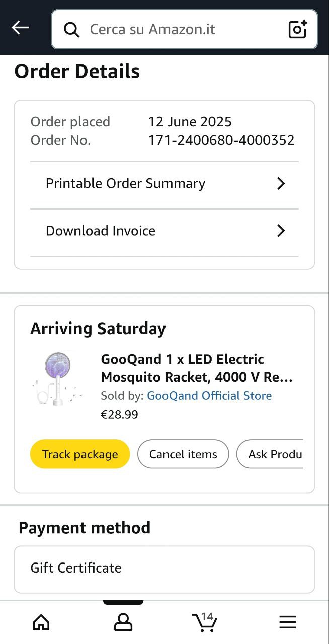The image size is (329, 644).
Task: Select Download Invoice option
Action: click(x=101, y=231)
